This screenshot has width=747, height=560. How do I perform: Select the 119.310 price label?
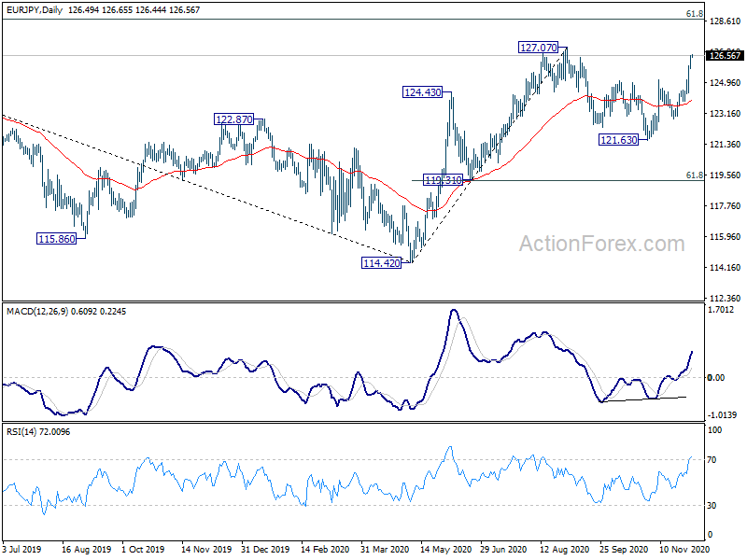[443, 180]
